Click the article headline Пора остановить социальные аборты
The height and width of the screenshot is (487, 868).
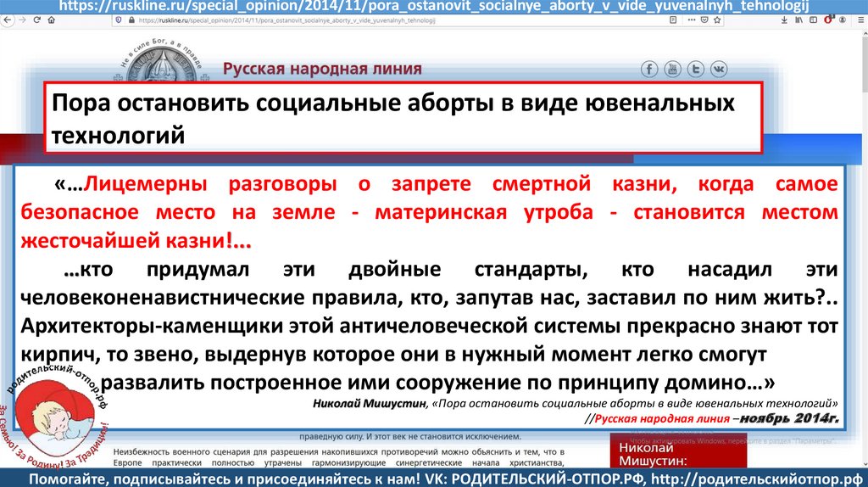393,119
